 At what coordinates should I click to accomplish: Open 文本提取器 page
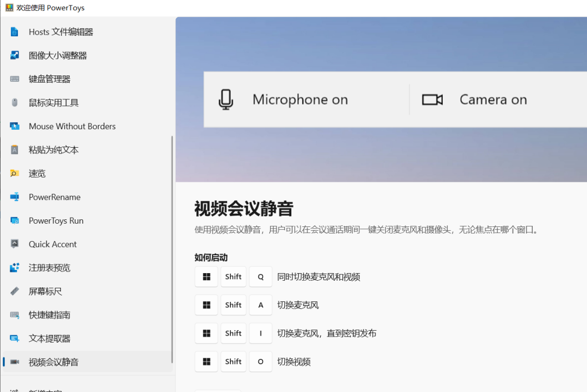click(x=87, y=338)
